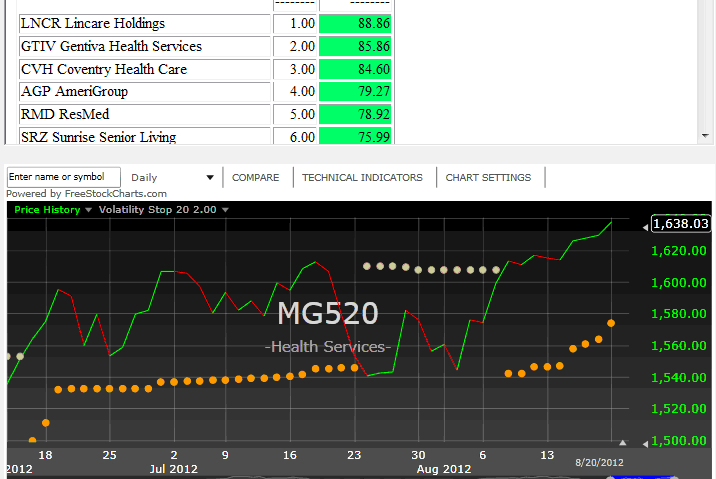
Task: Click the 1,540.00 price axis label
Action: pyautogui.click(x=679, y=378)
